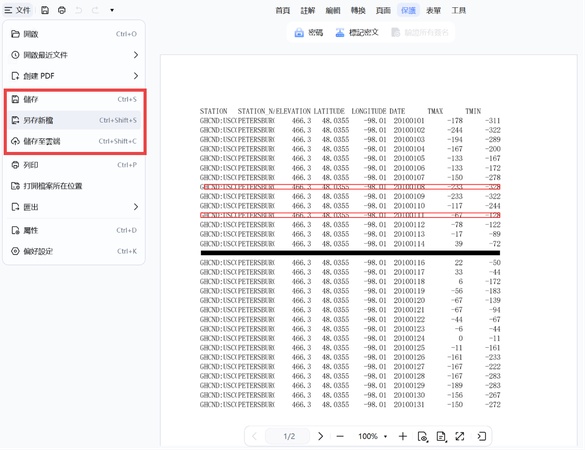The width and height of the screenshot is (585, 450).
Task: Select Save to Cloud menu entry
Action: 74,141
